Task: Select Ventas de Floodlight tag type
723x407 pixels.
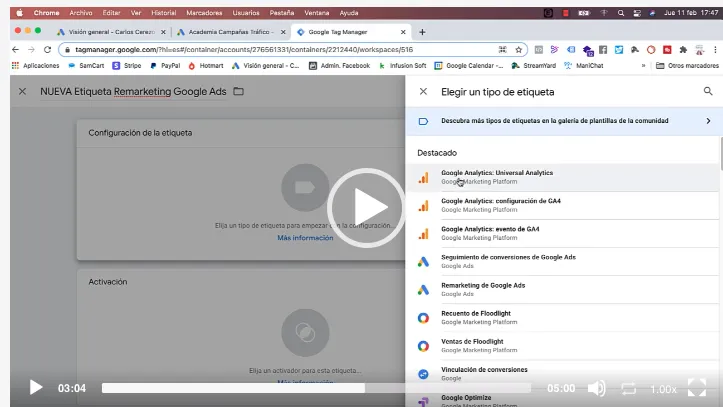Action: click(562, 346)
